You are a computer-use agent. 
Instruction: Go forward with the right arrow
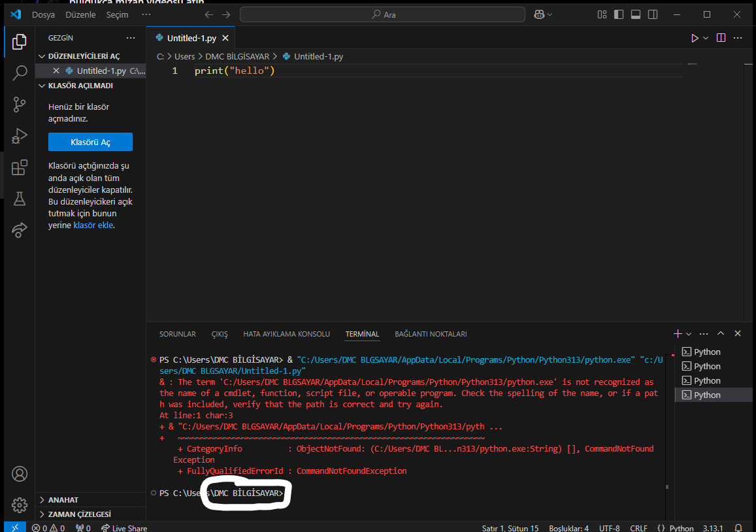pos(225,14)
